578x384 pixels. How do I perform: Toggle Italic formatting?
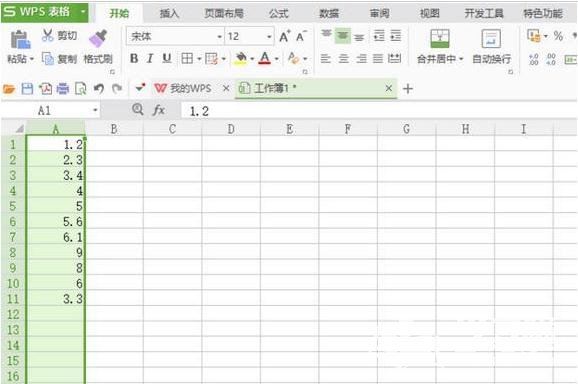point(150,58)
